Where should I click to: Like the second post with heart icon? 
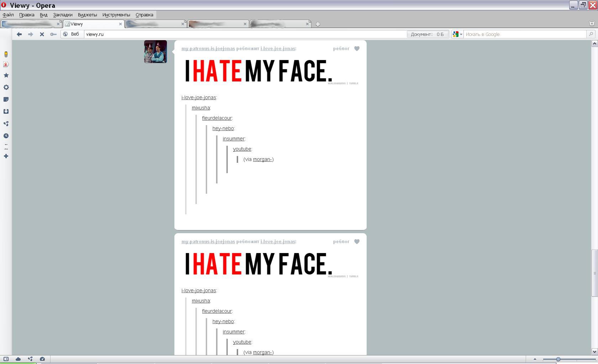click(x=357, y=242)
